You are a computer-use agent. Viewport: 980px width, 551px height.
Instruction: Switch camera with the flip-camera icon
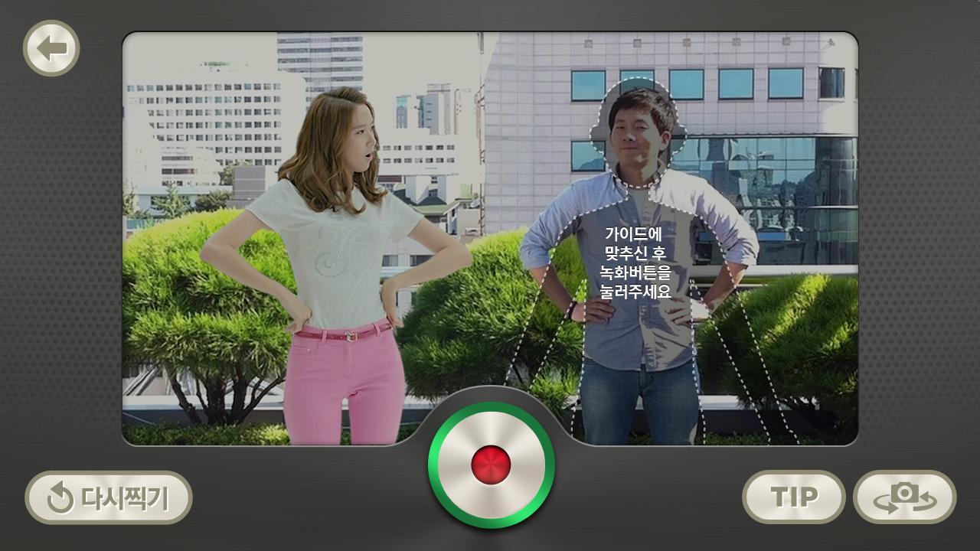tap(905, 497)
